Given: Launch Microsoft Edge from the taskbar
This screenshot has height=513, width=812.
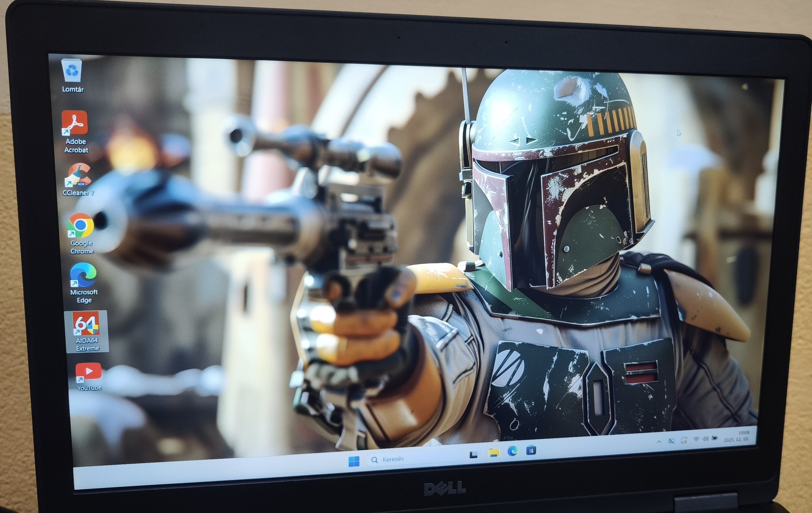Looking at the screenshot, I should pyautogui.click(x=512, y=451).
